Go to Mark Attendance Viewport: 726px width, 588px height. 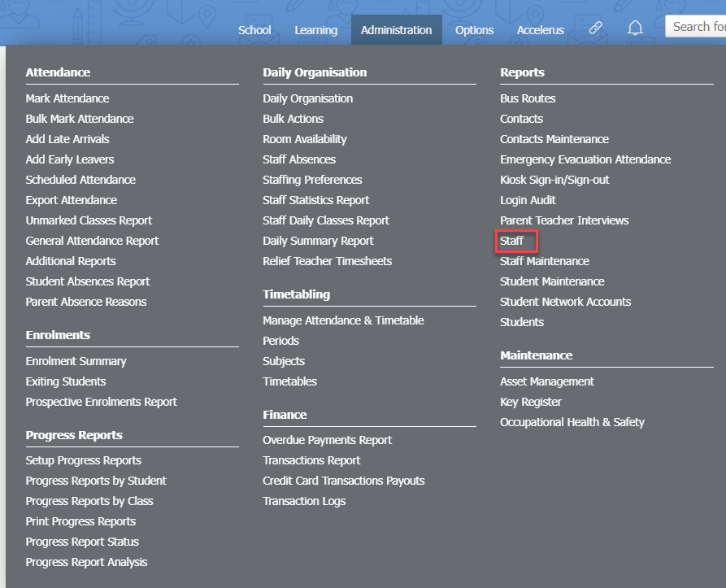point(67,98)
